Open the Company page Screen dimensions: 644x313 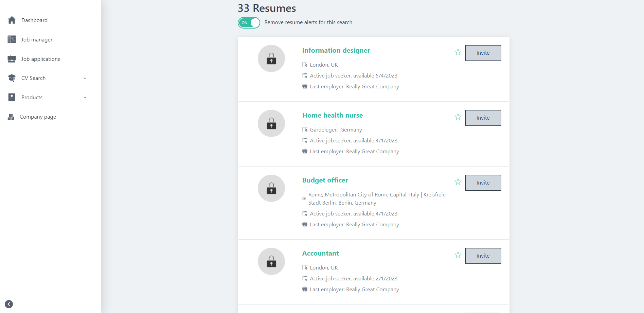pos(38,117)
